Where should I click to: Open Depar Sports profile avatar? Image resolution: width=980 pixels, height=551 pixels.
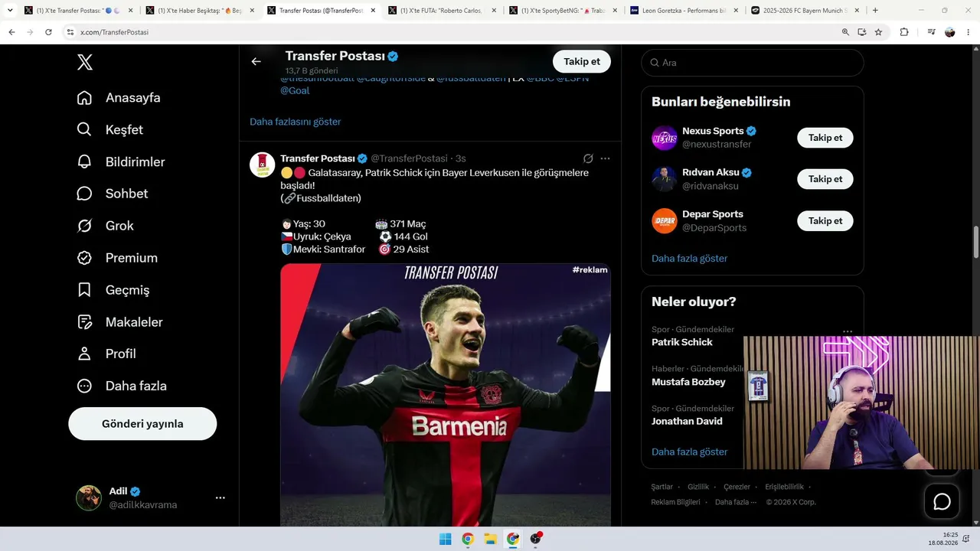pos(665,220)
